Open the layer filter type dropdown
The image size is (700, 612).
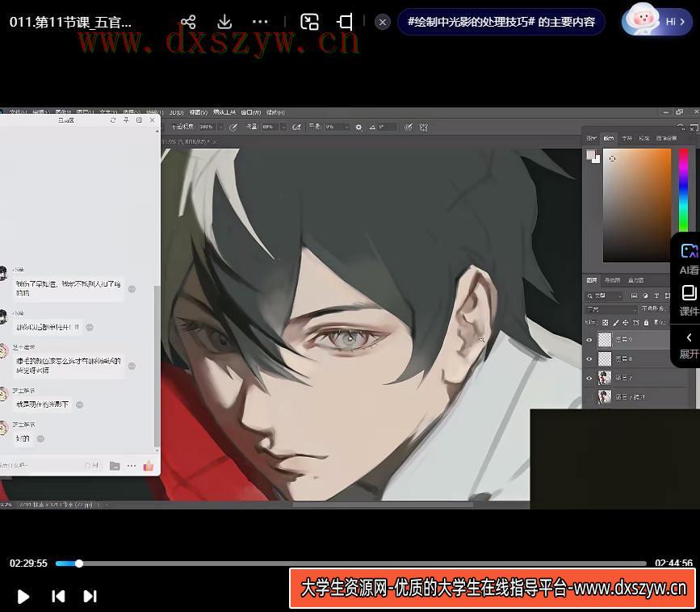coord(606,296)
